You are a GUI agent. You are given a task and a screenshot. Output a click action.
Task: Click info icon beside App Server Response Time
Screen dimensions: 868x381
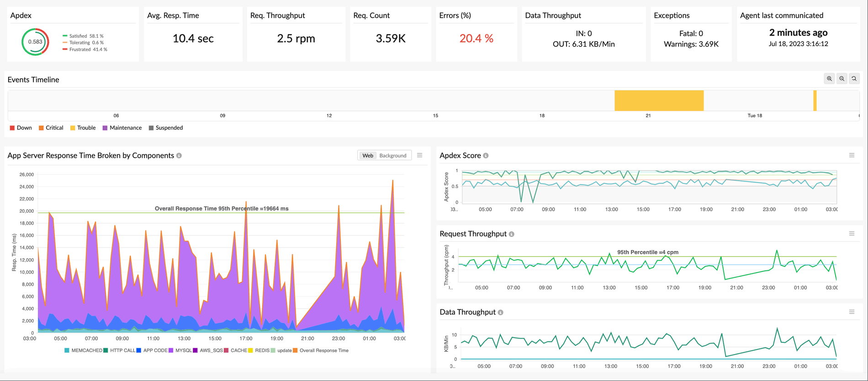click(179, 156)
